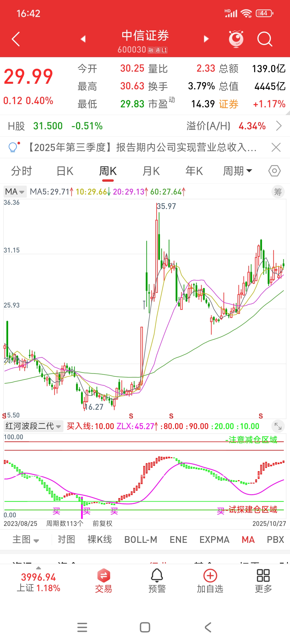
Task: Select BOLL-M indicator
Action: tap(141, 540)
